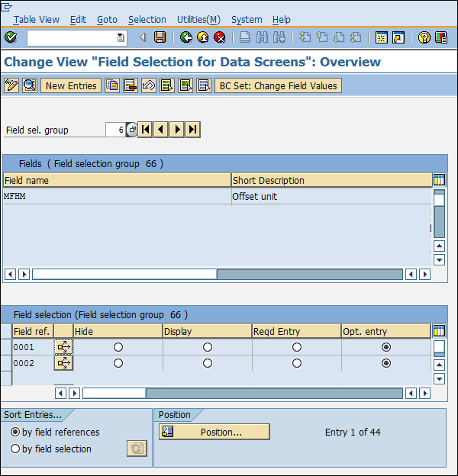
Task: Click the Deselect All icon
Action: pos(204,85)
